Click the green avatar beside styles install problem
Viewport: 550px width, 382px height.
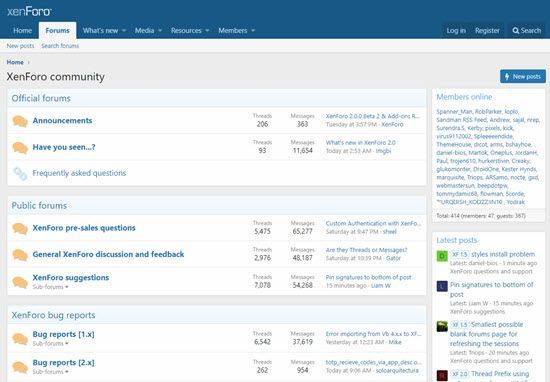click(x=442, y=256)
